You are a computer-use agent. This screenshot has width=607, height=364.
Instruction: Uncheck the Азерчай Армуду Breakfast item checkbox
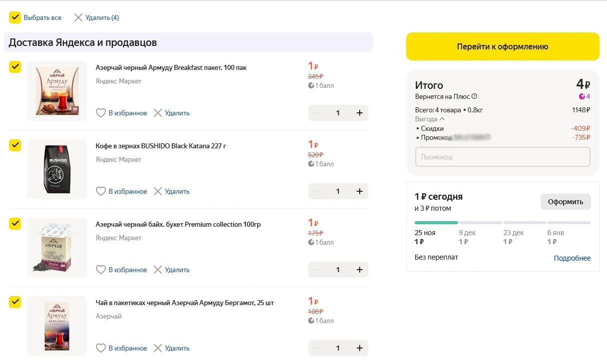click(15, 67)
